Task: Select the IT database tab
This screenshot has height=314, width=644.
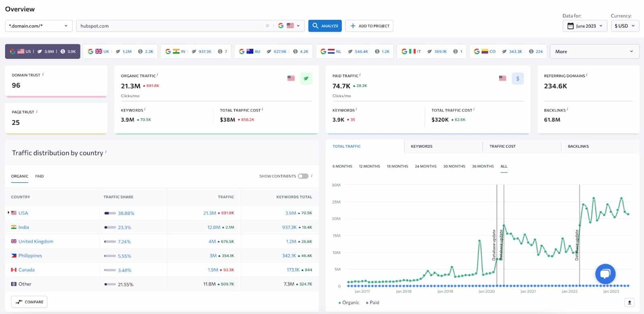Action: click(x=432, y=52)
